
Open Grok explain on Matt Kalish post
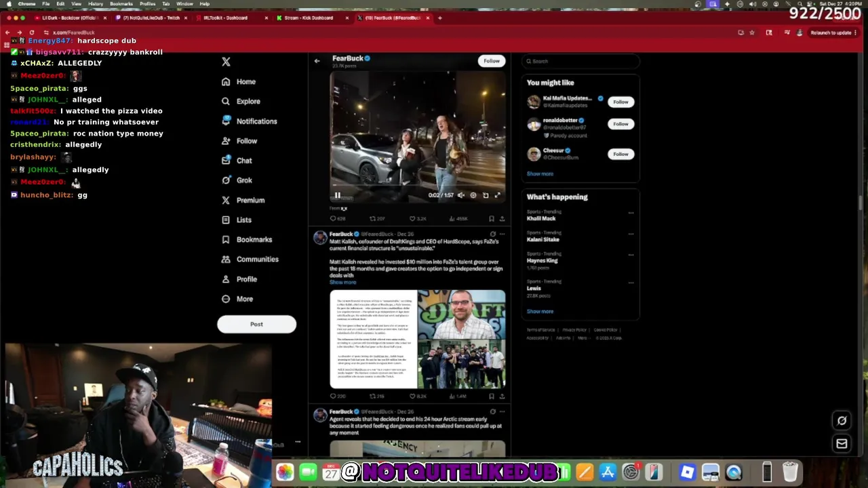[493, 234]
